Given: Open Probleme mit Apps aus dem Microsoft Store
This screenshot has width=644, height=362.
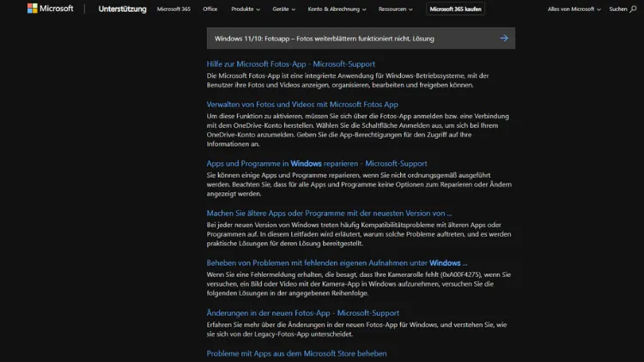Looking at the screenshot, I should pyautogui.click(x=296, y=353).
